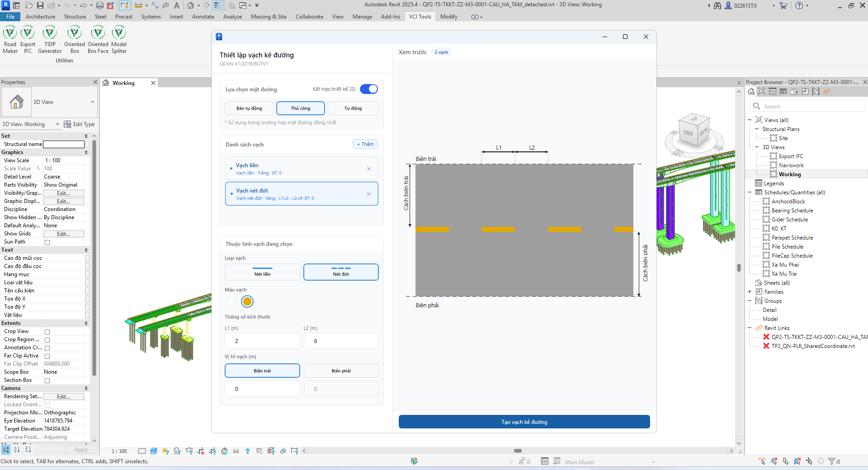Open the TIDP Generator tool
This screenshot has height=470, width=868.
50,40
